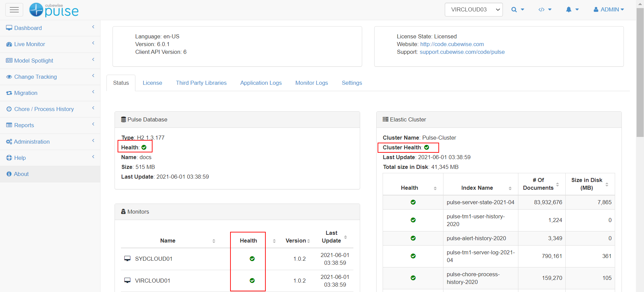Expand the Live Monitor sidebar section
The image size is (644, 292).
tap(30, 44)
